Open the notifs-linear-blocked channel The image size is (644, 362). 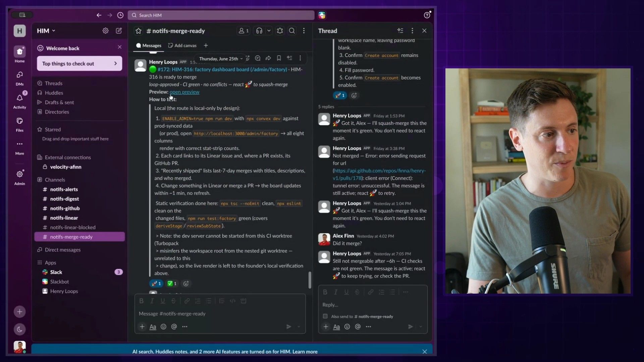72,227
